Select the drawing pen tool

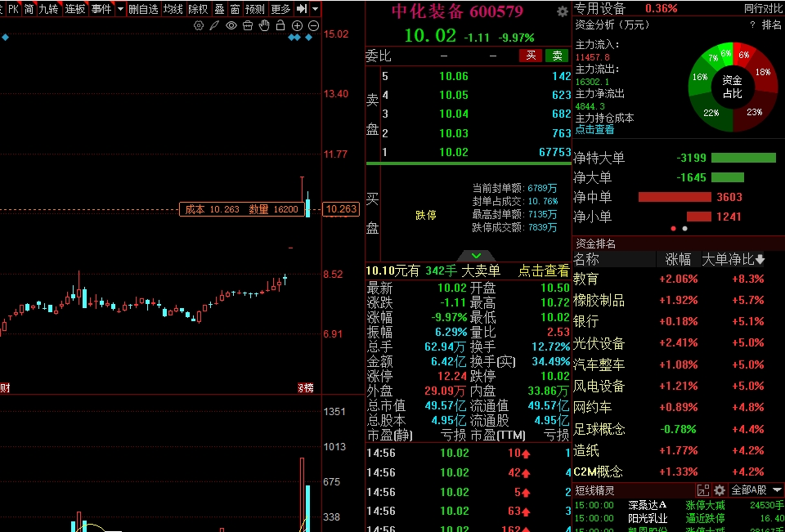click(214, 25)
